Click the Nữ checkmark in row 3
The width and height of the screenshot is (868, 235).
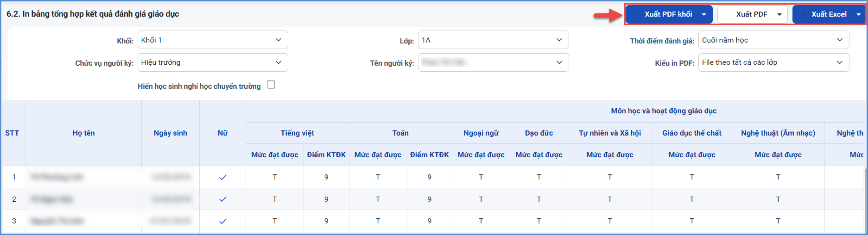[223, 222]
